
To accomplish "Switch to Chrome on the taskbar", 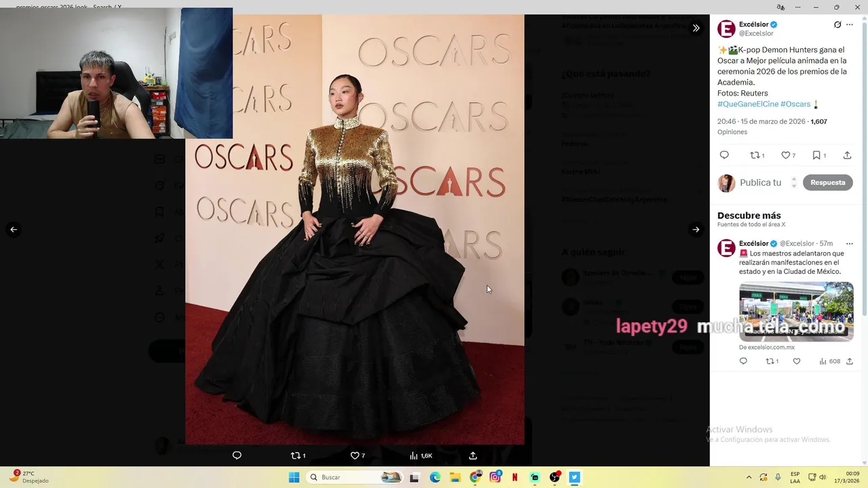I will pyautogui.click(x=475, y=477).
